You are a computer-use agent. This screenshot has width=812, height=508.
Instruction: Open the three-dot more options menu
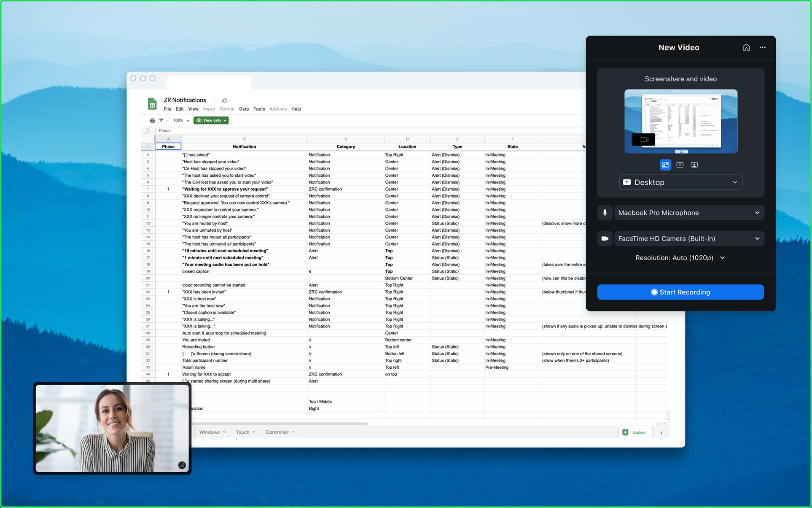tap(762, 47)
